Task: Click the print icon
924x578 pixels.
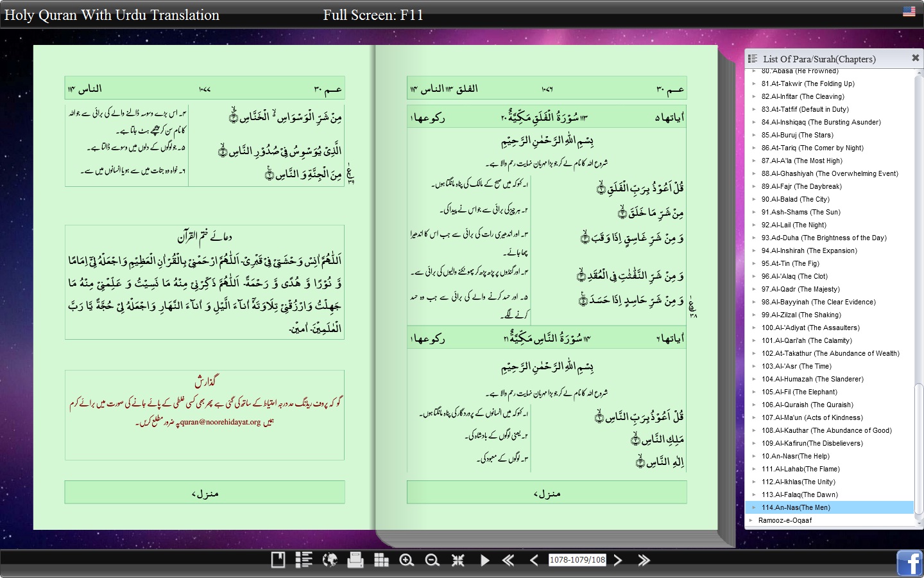Action: pos(355,560)
